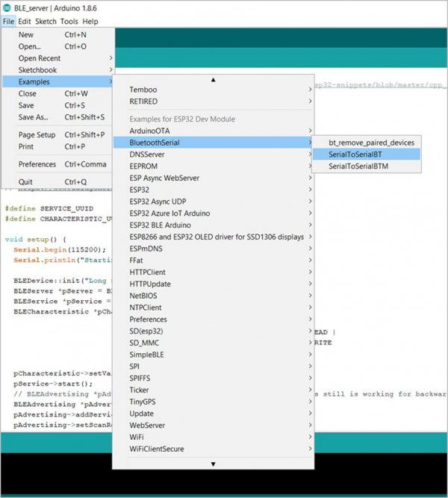Choose Open... from the File menu

[x=57, y=46]
